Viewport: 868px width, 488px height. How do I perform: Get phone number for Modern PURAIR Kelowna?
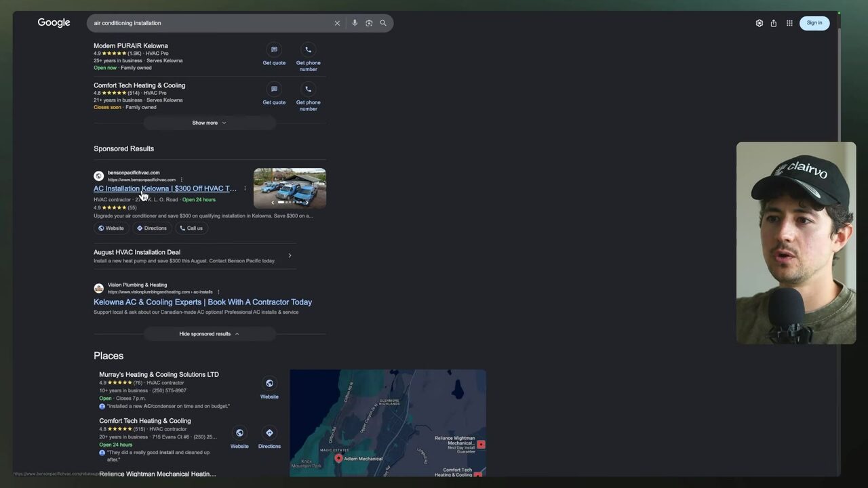(x=309, y=58)
